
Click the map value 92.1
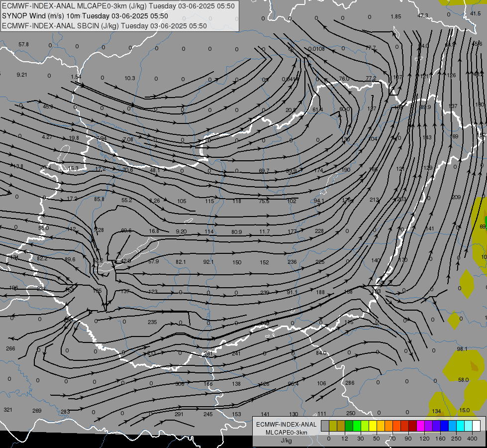point(208,262)
